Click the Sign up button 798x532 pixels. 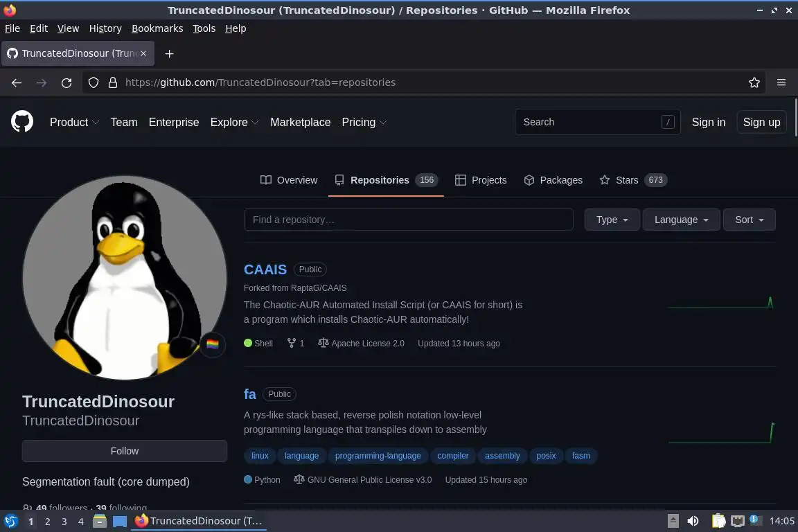coord(761,122)
